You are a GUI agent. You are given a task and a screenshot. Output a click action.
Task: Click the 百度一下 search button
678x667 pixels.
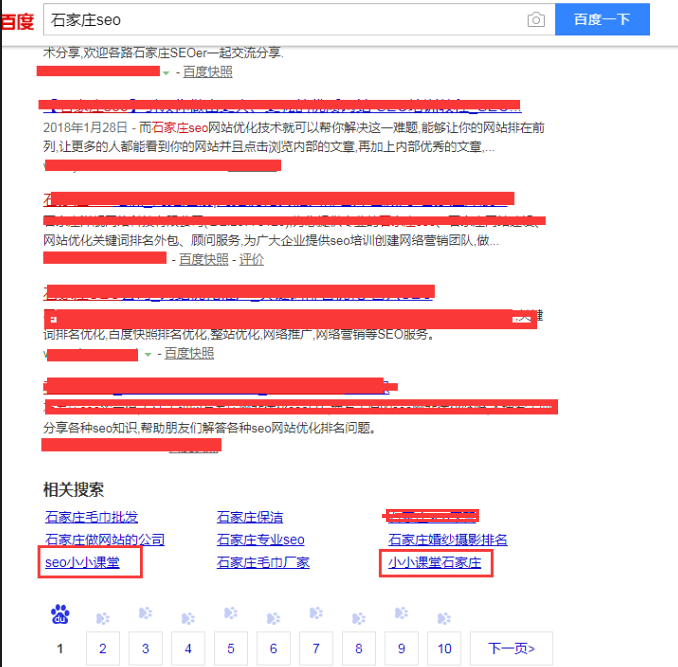[602, 19]
